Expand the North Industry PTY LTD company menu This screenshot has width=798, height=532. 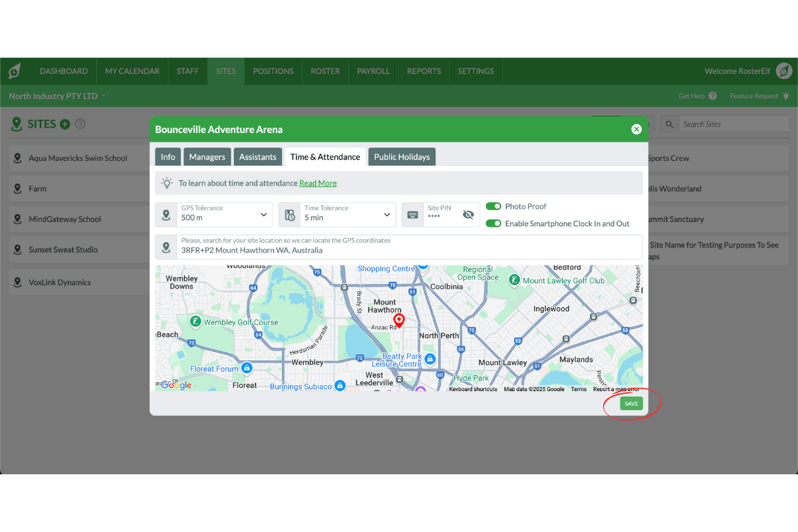(57, 96)
